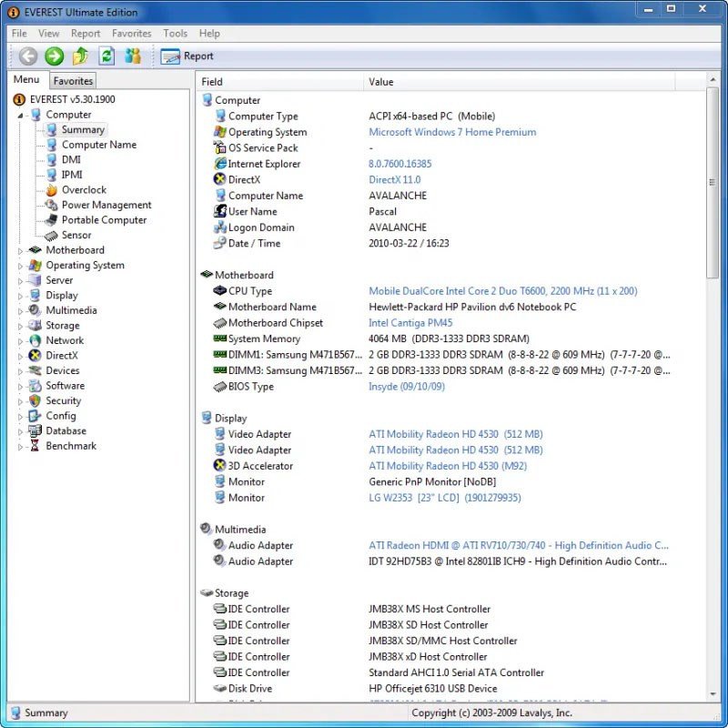Viewport: 728px width, 728px height.
Task: Click the Refresh toolbar icon
Action: tap(105, 56)
